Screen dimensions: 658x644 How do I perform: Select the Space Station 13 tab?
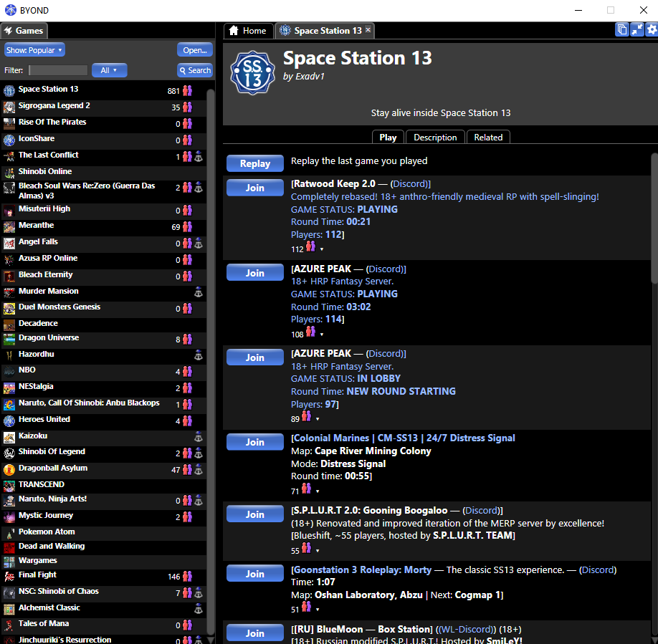click(323, 31)
